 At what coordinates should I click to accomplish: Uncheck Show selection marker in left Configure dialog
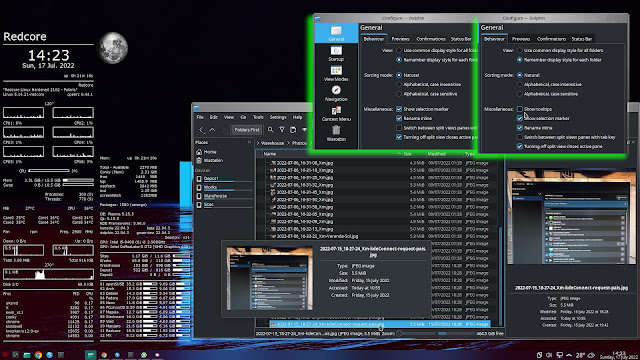click(x=399, y=109)
